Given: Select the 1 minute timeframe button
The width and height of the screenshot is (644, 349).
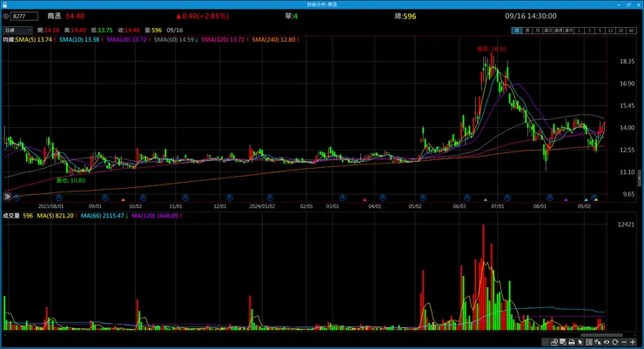Looking at the screenshot, I should [579, 30].
